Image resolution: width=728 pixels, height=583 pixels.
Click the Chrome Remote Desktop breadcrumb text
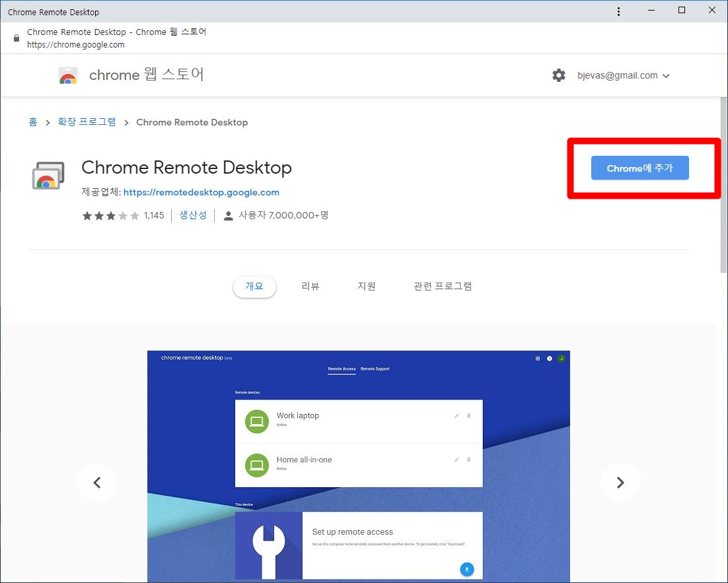192,123
